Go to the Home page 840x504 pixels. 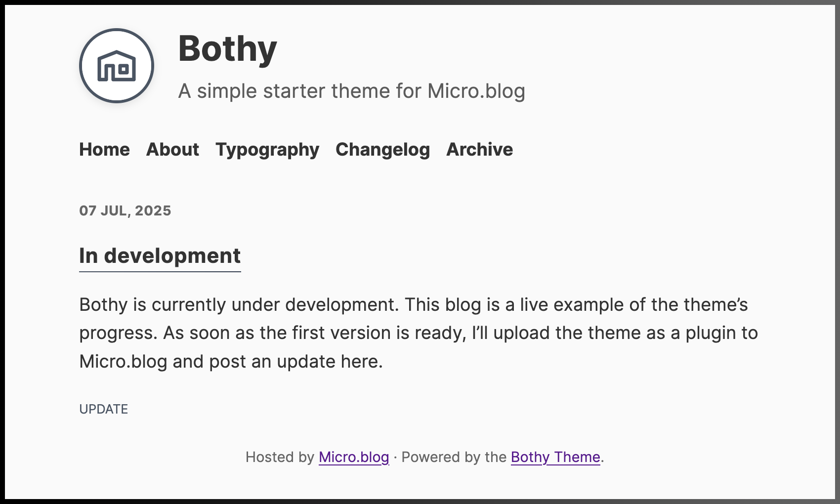[104, 149]
